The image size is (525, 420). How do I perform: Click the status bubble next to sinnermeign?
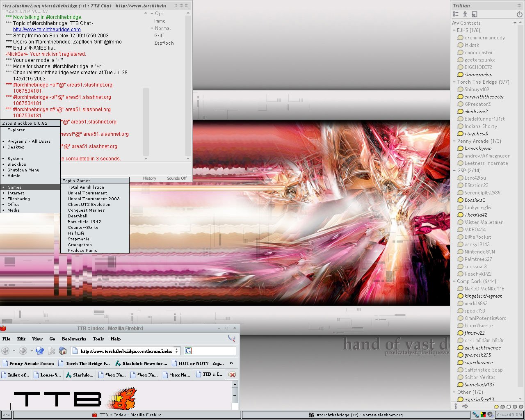460,75
